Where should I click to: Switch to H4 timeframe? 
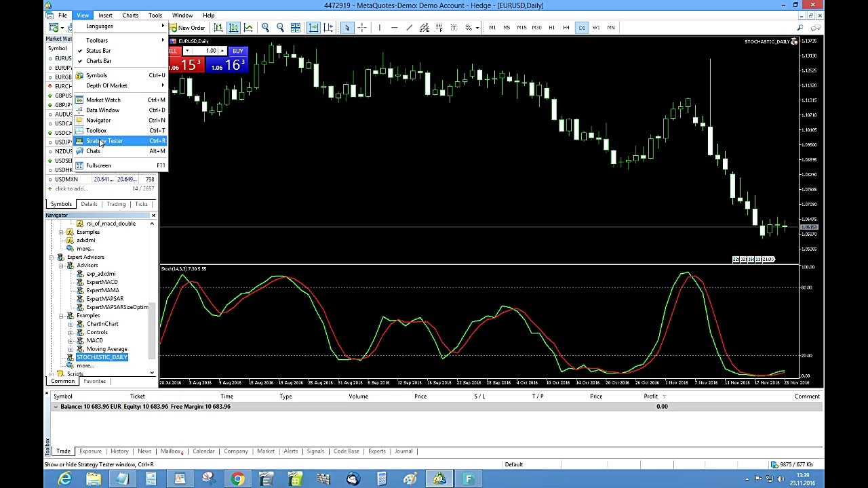point(566,28)
